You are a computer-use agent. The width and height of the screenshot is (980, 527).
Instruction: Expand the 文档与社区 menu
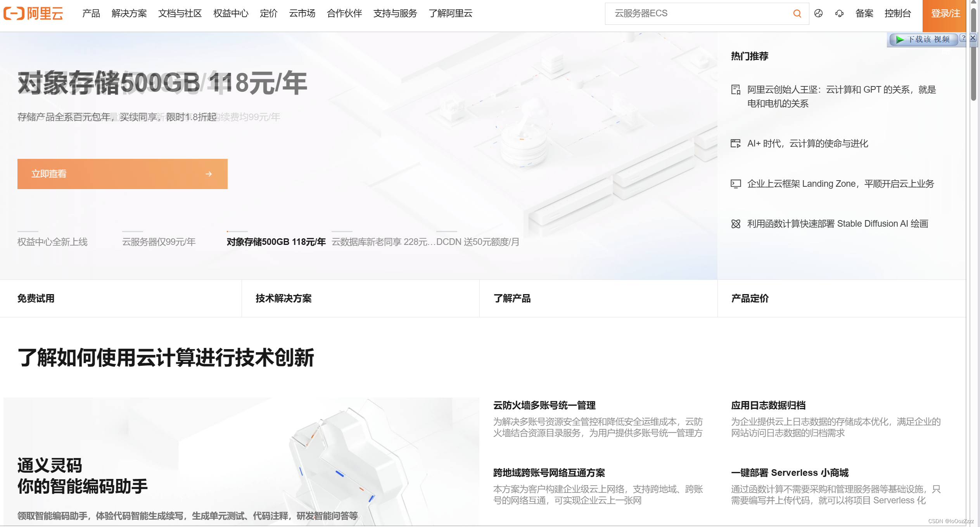(x=180, y=14)
